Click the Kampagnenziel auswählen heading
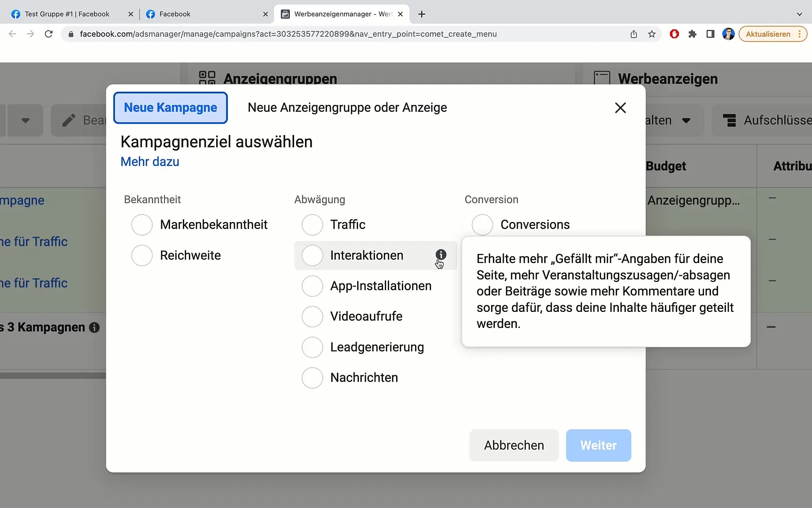812x508 pixels. pos(217,142)
